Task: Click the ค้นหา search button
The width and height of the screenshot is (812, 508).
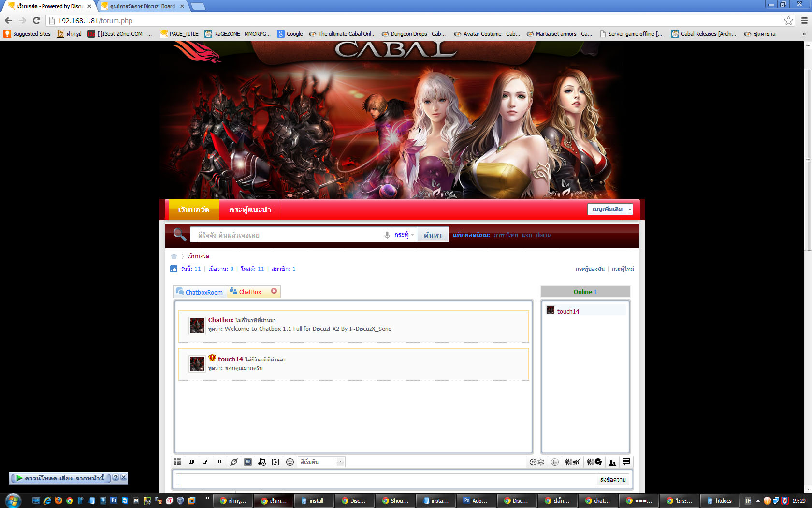Action: (x=433, y=235)
